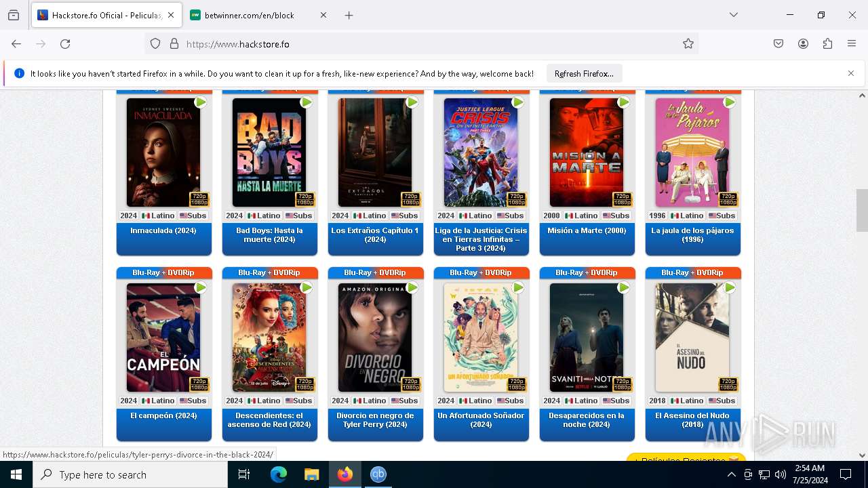This screenshot has width=868, height=488.
Task: Click the Misión a Marte poster thumbnail
Action: [x=587, y=152]
